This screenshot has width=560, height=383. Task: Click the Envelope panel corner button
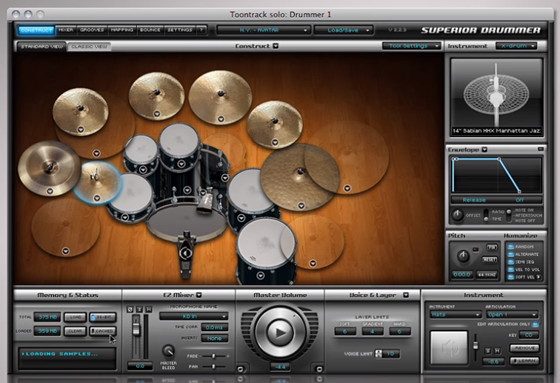click(540, 149)
